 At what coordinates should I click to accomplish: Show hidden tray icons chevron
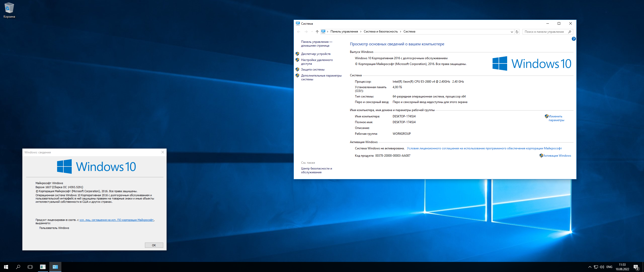(x=590, y=267)
